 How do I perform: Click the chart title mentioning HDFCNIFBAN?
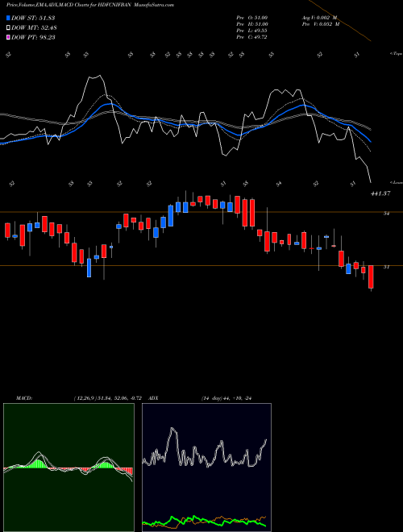click(90, 6)
